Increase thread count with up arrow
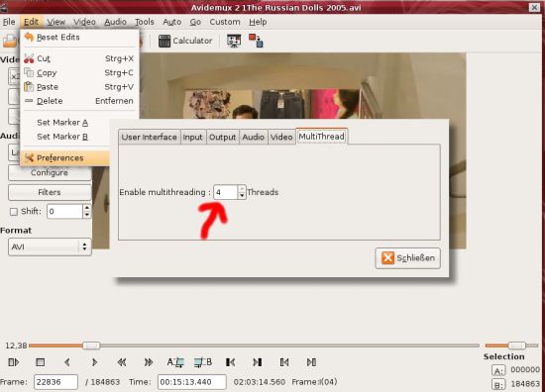Viewport: 545px width, 392px height. (242, 188)
